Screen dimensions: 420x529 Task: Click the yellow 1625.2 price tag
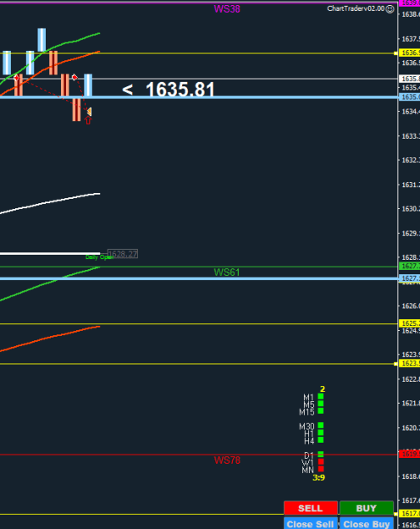tap(410, 323)
